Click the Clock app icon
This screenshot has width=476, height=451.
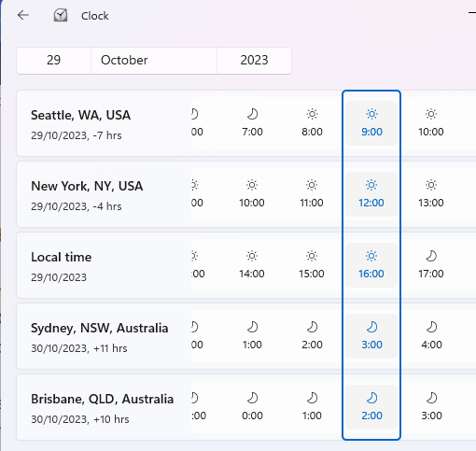[61, 15]
